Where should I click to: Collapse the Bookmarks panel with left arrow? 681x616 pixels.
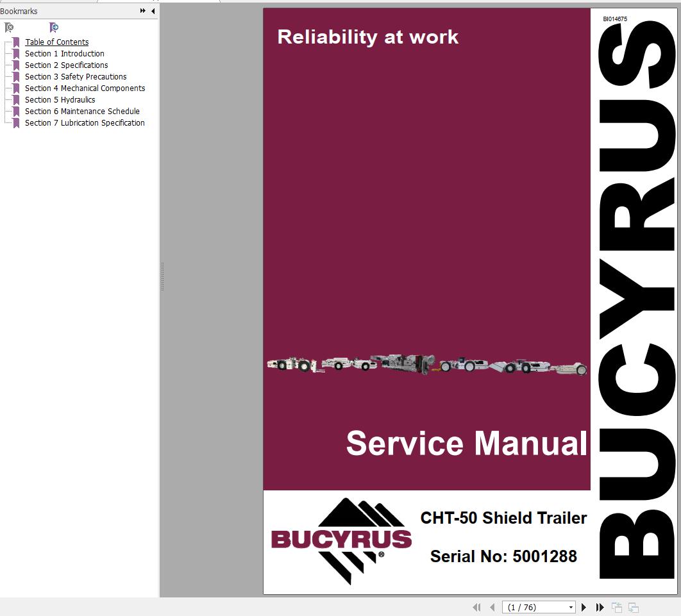click(153, 11)
